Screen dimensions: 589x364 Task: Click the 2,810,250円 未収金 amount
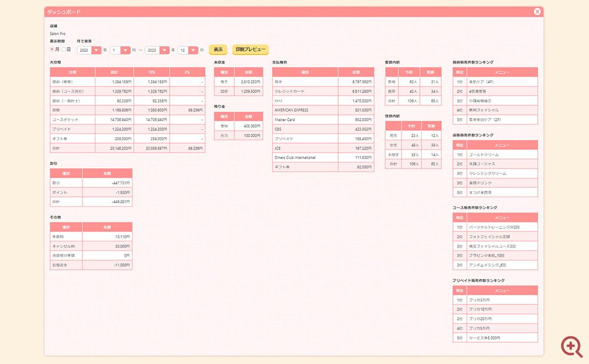click(250, 81)
